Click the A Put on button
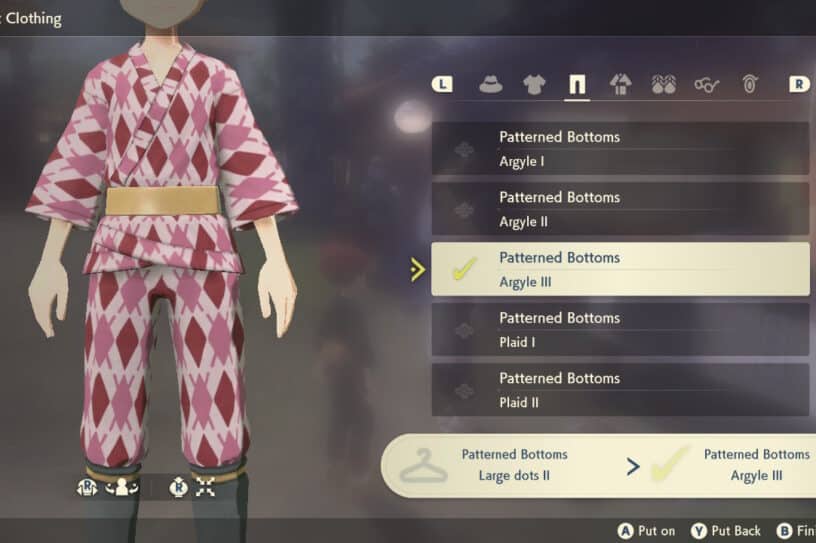 click(x=646, y=531)
